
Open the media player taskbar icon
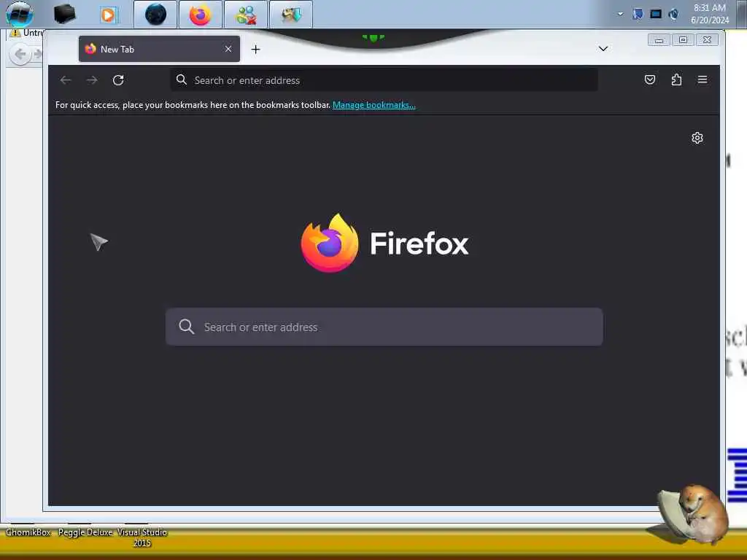pyautogui.click(x=108, y=15)
